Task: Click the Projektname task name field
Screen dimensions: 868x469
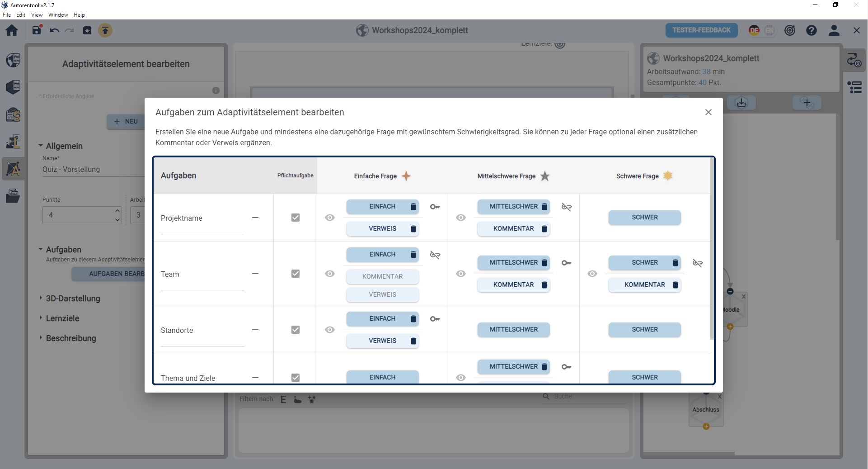Action: 202,218
